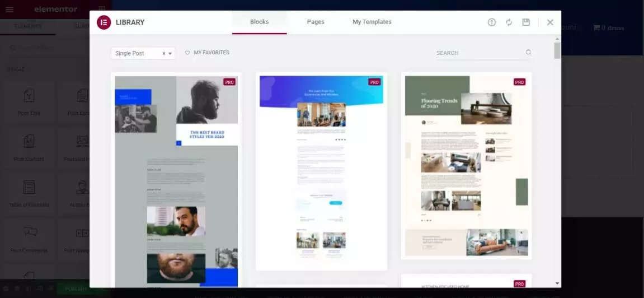Click the search magnifier icon
This screenshot has width=644, height=298.
[529, 53]
